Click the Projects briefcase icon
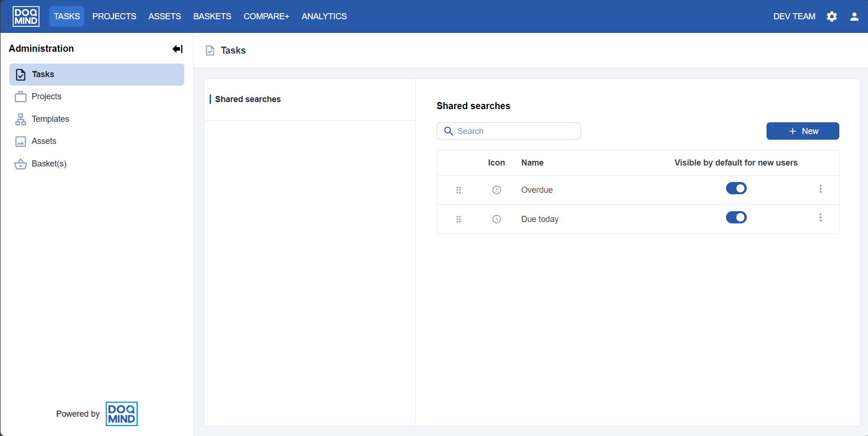 click(x=21, y=96)
